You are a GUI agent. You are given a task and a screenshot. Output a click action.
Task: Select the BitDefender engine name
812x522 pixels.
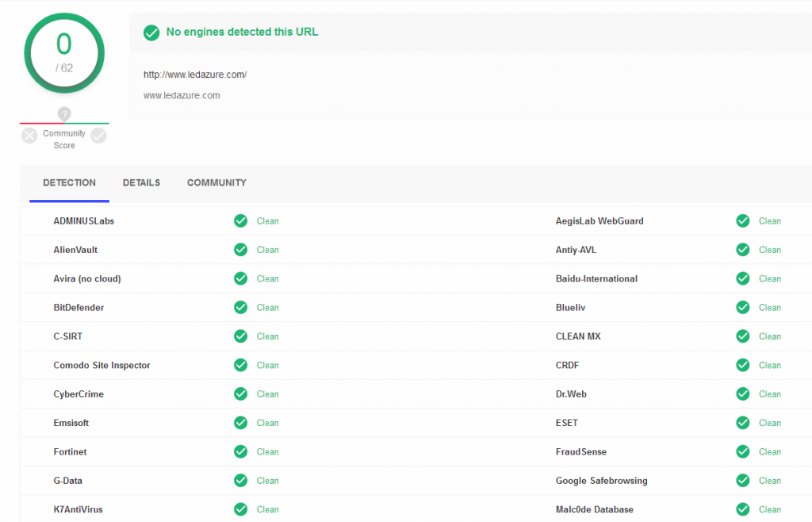pyautogui.click(x=79, y=308)
